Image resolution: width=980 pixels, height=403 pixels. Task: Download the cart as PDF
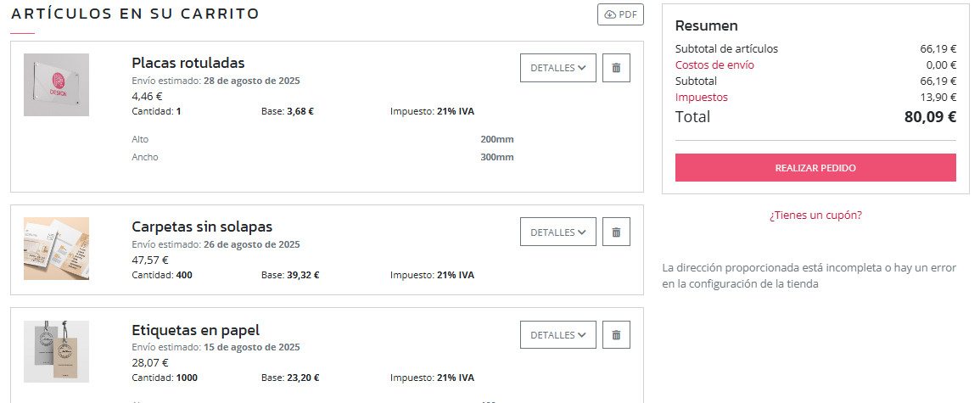[x=621, y=15]
